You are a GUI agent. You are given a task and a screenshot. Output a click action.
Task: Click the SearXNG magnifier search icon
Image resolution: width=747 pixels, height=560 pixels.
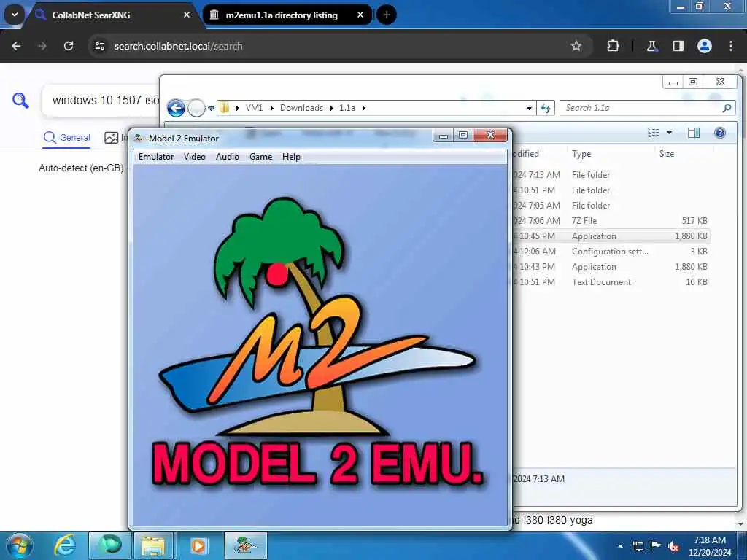click(x=20, y=101)
